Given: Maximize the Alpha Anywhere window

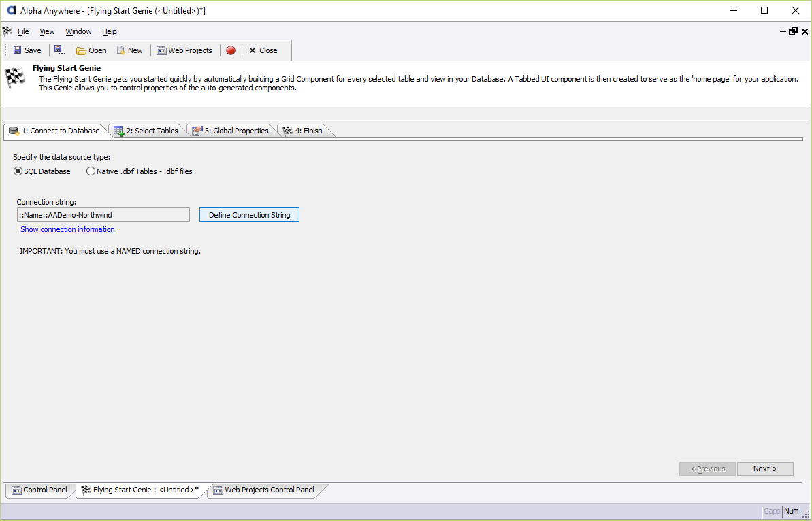Looking at the screenshot, I should point(764,10).
